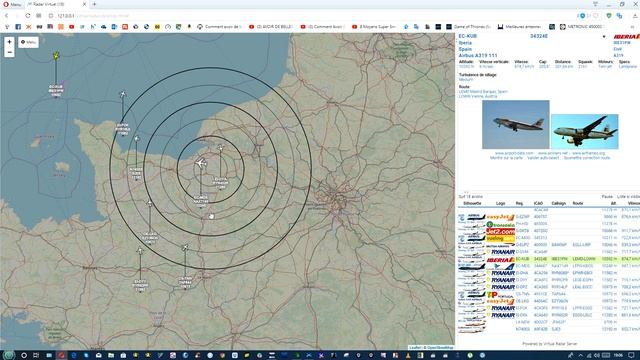Open the map Menu button
Viewport: 640px width, 360px height.
point(28,42)
